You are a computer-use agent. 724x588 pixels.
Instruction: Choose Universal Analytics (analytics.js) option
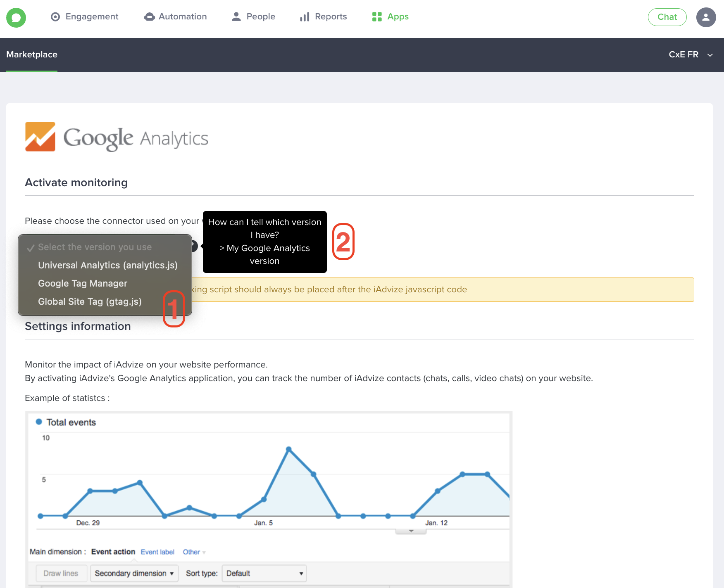pos(107,265)
